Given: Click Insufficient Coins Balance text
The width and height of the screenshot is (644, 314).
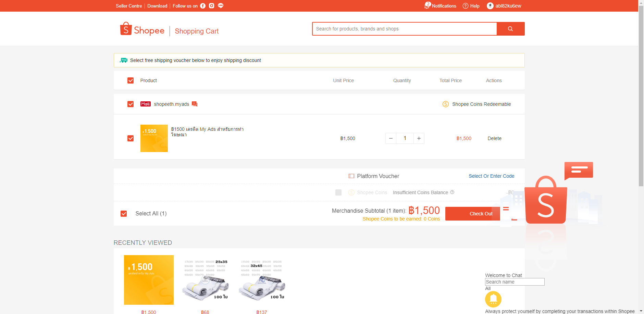Looking at the screenshot, I should click(x=420, y=192).
